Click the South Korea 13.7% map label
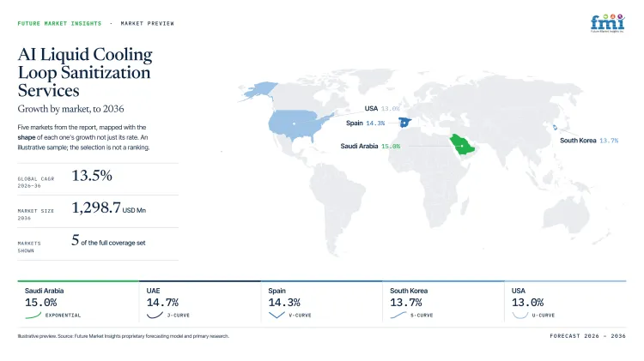The height and width of the screenshot is (361, 644). coord(589,141)
